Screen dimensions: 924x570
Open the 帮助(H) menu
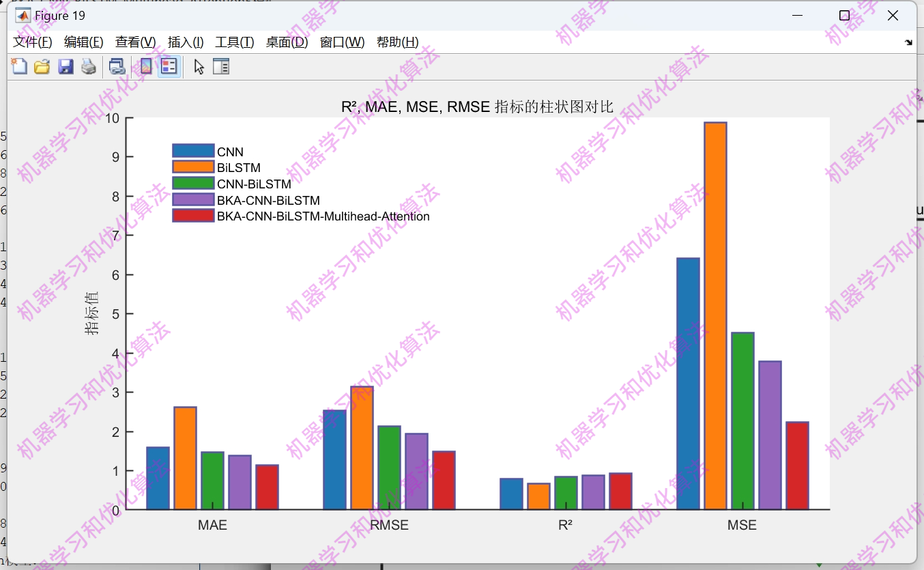coord(398,42)
